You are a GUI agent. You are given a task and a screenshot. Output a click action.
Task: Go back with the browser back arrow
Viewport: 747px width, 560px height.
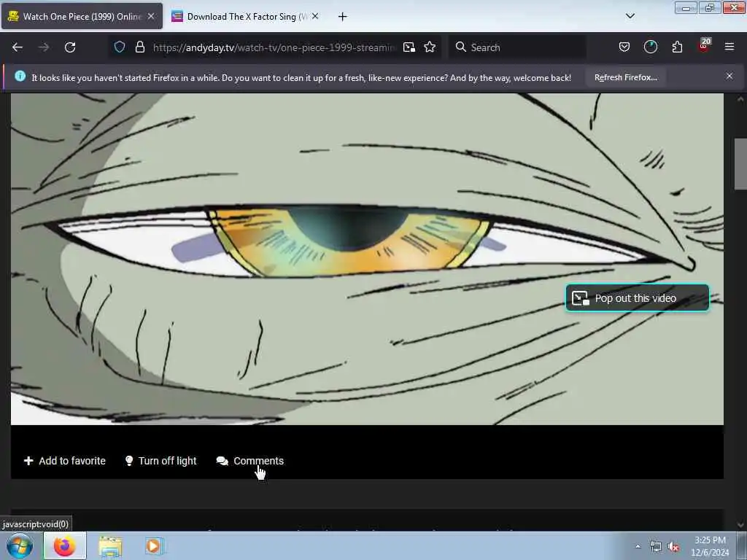click(x=18, y=47)
